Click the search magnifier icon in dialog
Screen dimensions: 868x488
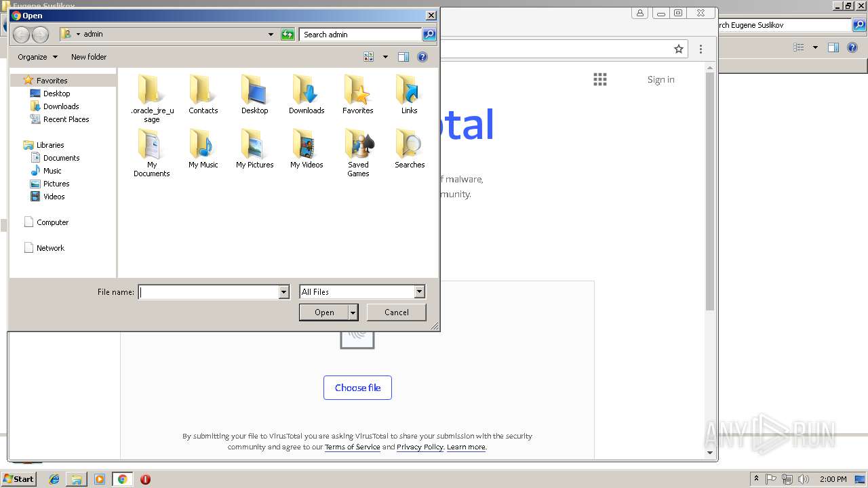[x=429, y=35]
